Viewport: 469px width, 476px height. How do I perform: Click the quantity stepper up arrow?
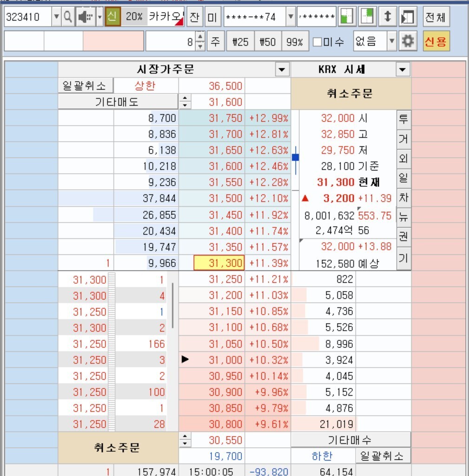pyautogui.click(x=200, y=36)
